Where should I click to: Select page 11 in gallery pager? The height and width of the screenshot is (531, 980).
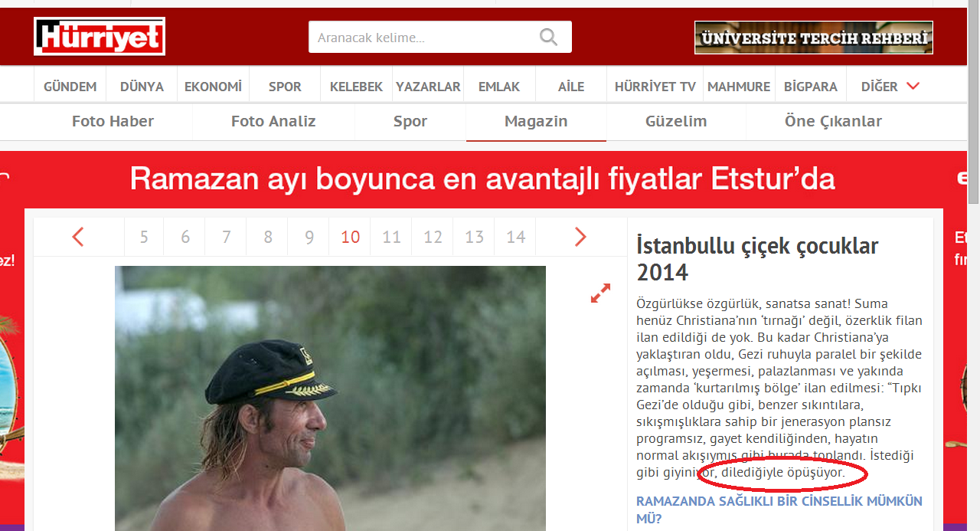[x=391, y=238]
